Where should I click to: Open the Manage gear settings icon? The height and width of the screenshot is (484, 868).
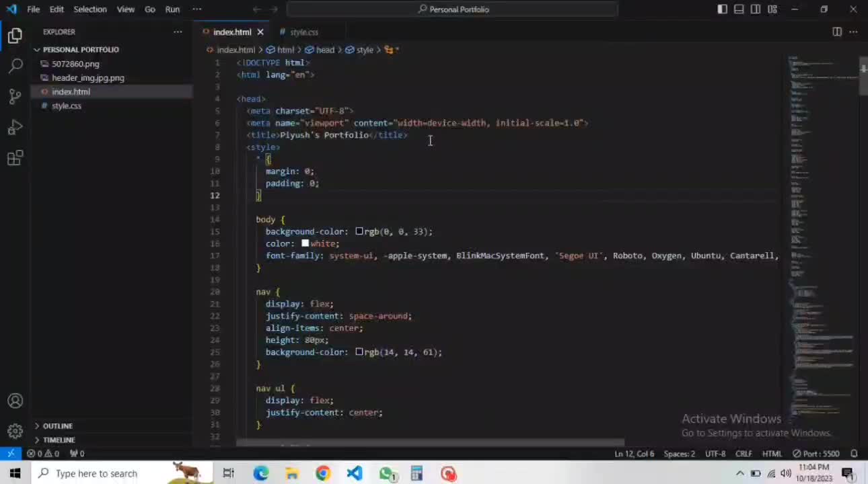[x=15, y=431]
